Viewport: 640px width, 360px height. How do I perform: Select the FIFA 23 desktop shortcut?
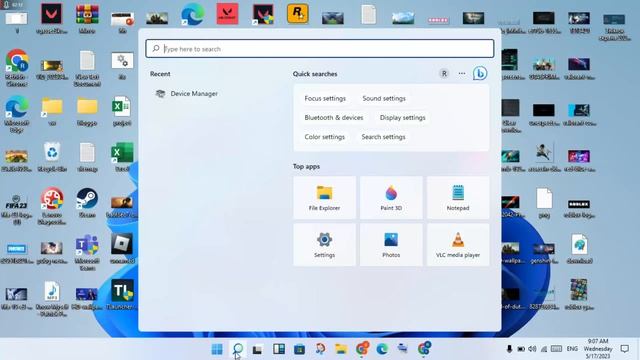point(16,209)
